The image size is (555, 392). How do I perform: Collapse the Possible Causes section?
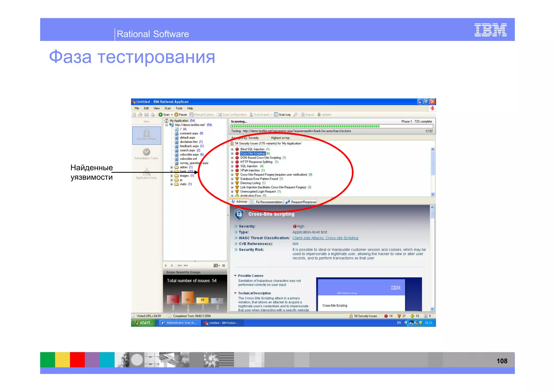point(235,276)
